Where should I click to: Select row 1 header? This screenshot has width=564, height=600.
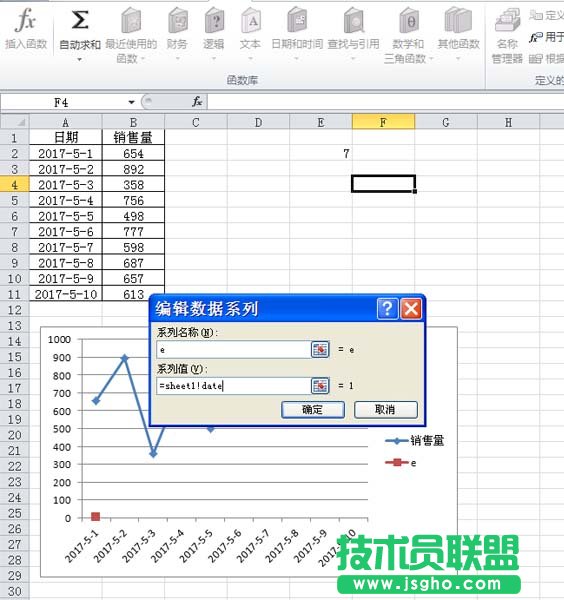[15, 137]
